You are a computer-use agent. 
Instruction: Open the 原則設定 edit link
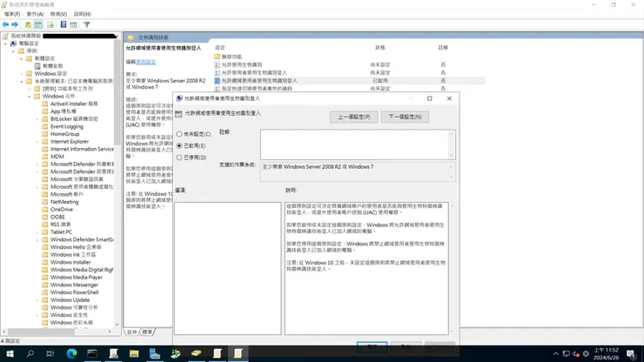click(x=146, y=62)
